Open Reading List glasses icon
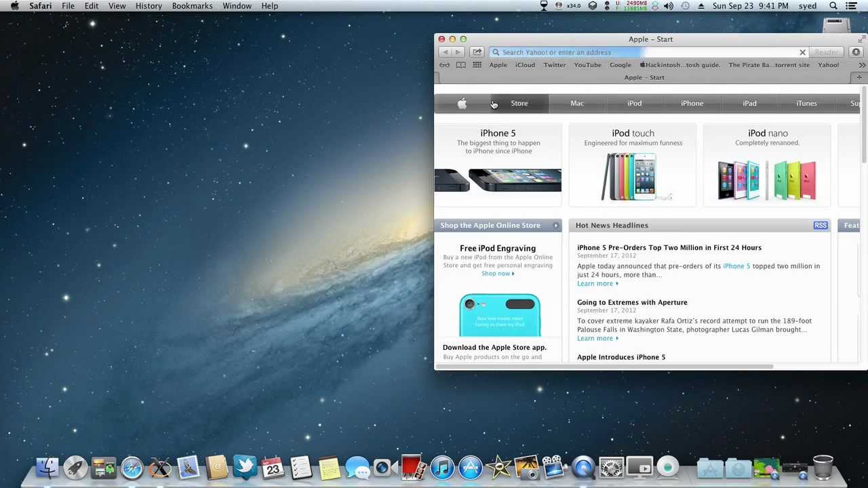This screenshot has width=868, height=488. pos(444,65)
